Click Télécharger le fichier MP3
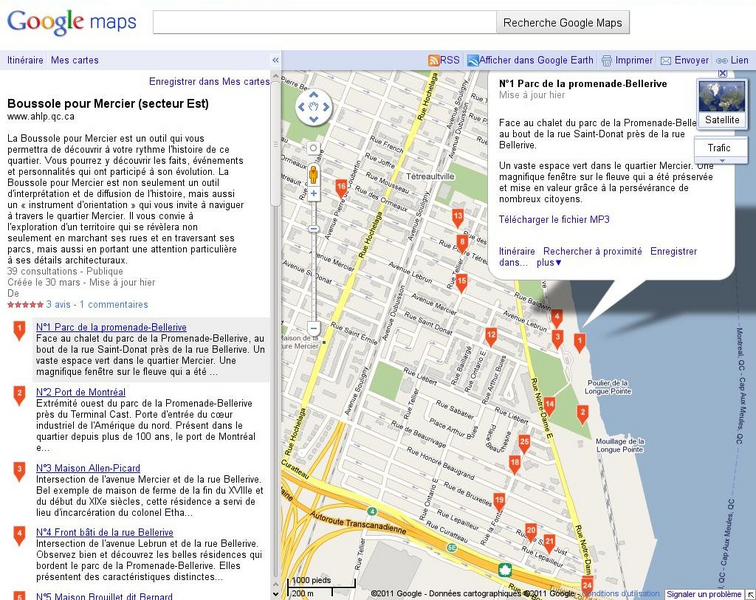The width and height of the screenshot is (756, 600). tap(554, 219)
